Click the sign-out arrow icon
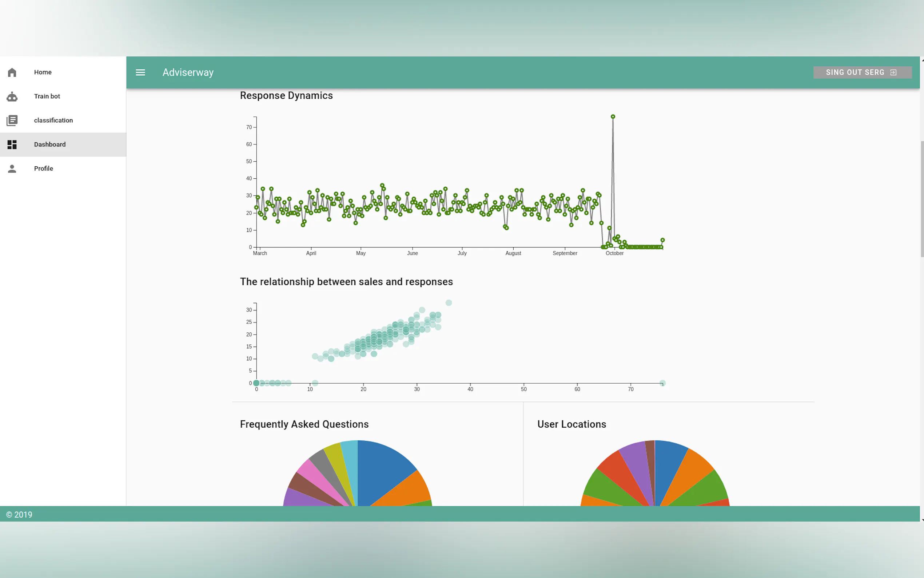 893,73
